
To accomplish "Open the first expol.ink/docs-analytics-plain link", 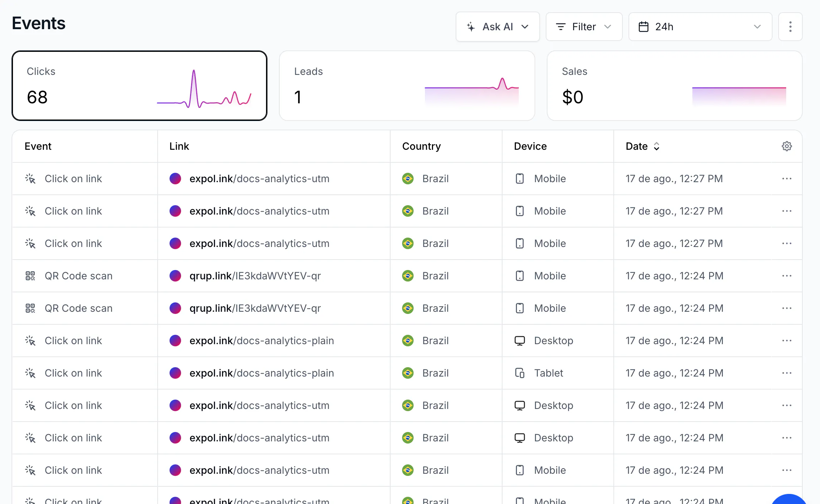I will (x=262, y=341).
